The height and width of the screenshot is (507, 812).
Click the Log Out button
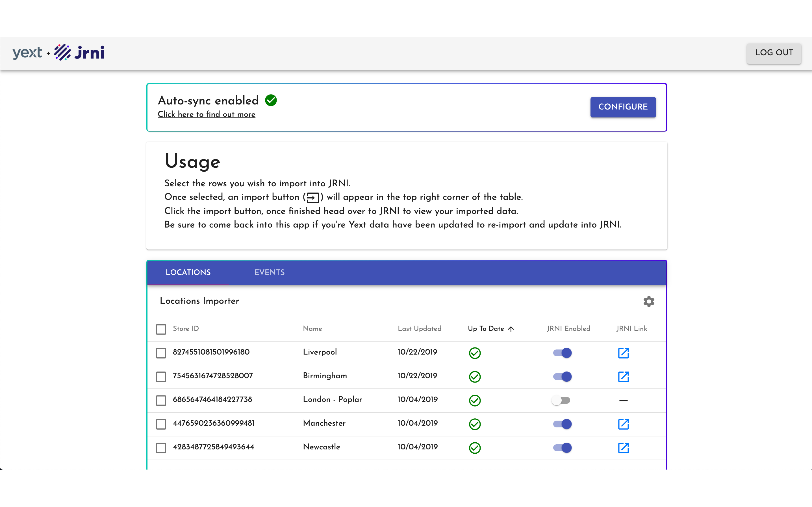pyautogui.click(x=774, y=53)
